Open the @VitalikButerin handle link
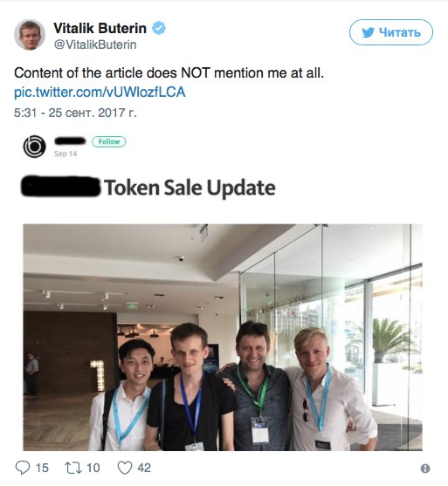Viewport: 448px width, 486px height. tap(95, 44)
